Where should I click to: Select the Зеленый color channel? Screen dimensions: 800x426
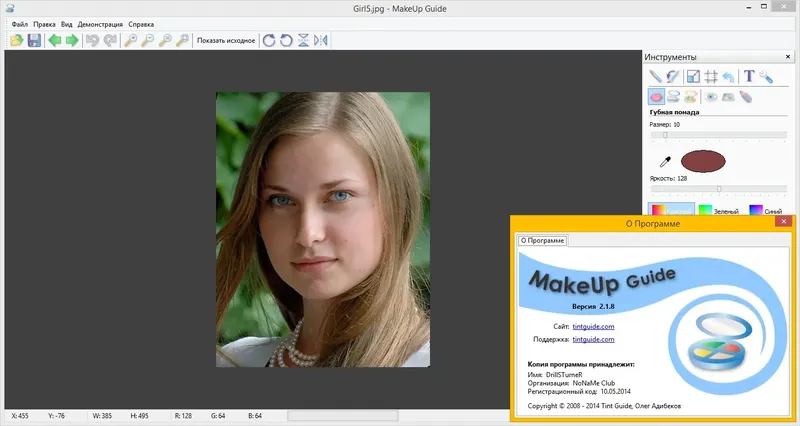(x=719, y=210)
